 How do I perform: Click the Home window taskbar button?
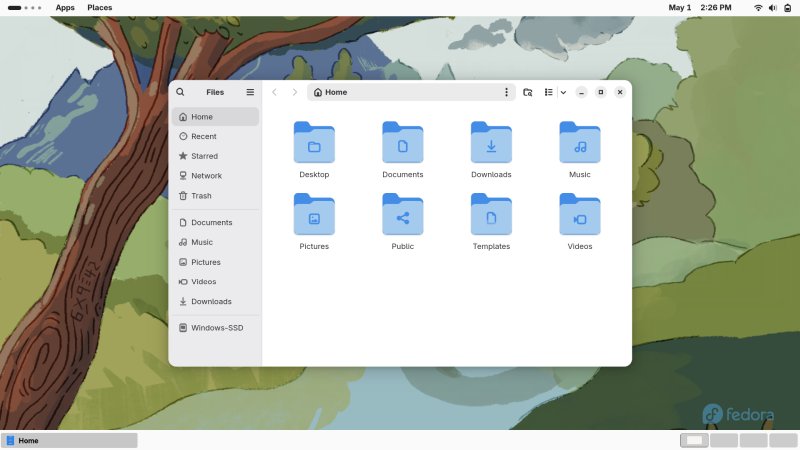(x=69, y=440)
